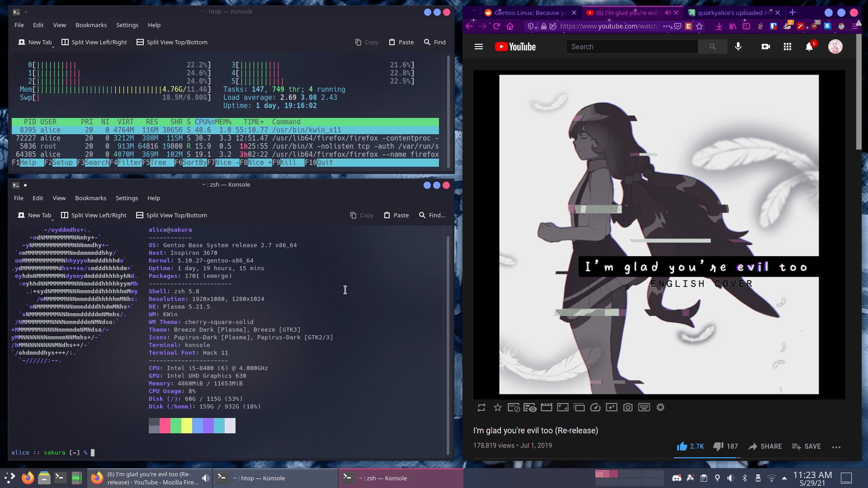Open the Settings menu in the htop Konsole

(x=127, y=25)
